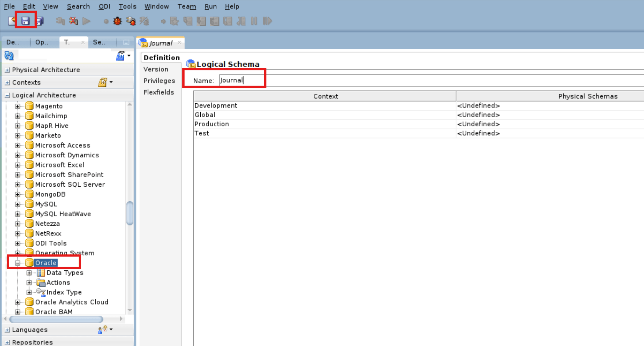Click the Run play icon in the toolbar
Image resolution: width=644 pixels, height=346 pixels.
(87, 21)
